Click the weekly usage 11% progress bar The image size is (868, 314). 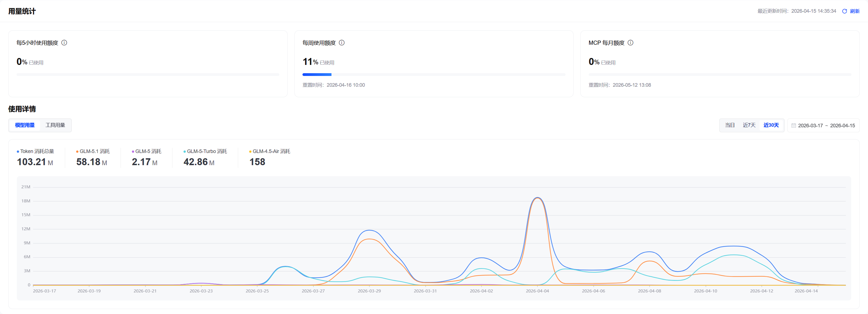click(x=434, y=75)
